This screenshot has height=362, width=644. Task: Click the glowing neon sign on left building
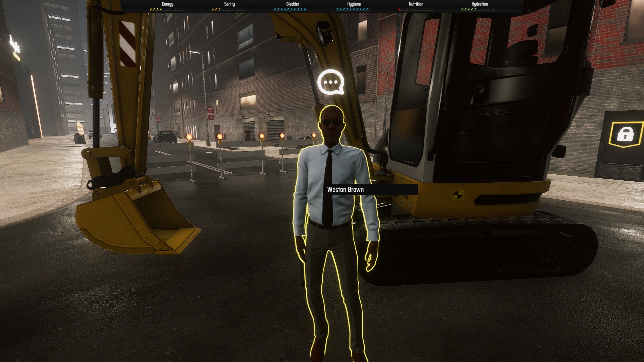click(x=14, y=47)
